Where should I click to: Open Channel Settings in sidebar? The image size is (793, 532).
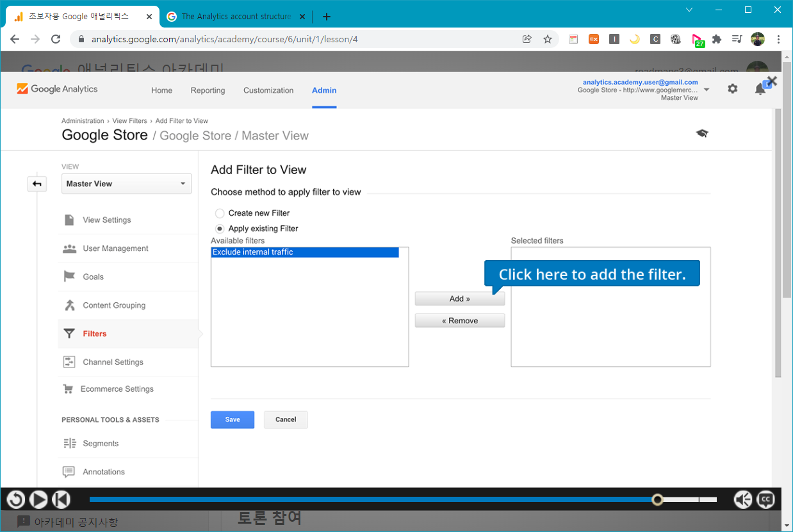pyautogui.click(x=113, y=362)
